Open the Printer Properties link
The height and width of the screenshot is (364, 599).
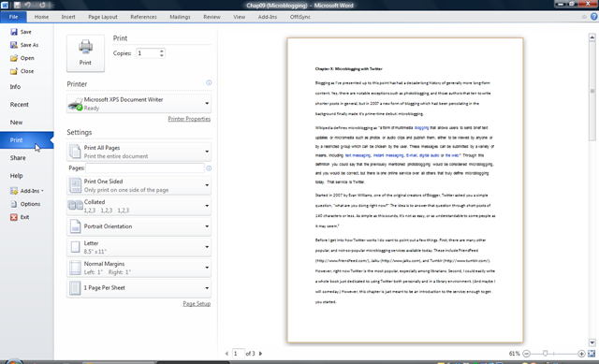pyautogui.click(x=189, y=119)
